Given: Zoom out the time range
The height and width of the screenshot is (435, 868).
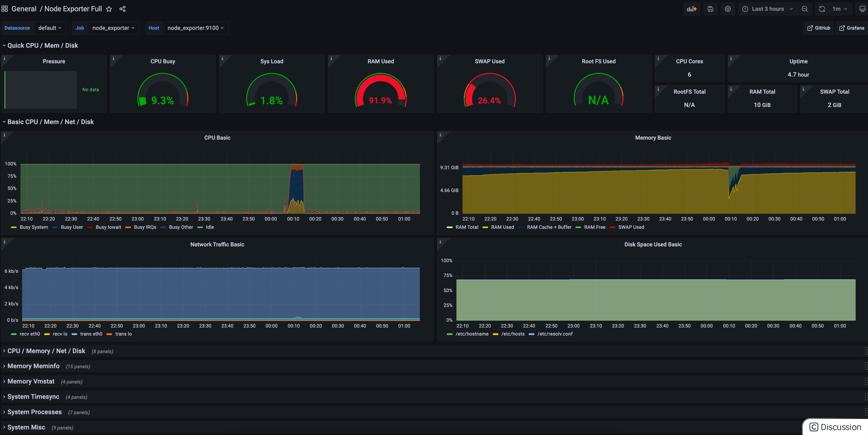Looking at the screenshot, I should coord(805,9).
